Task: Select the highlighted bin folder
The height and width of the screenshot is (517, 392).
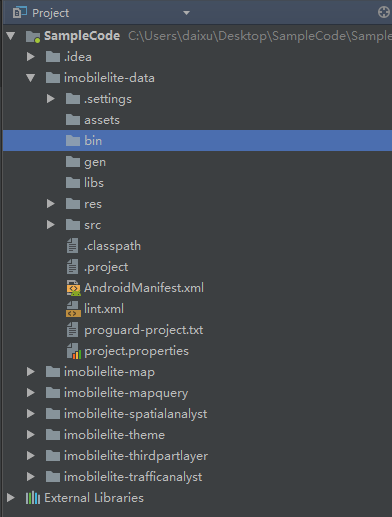Action: click(x=197, y=141)
